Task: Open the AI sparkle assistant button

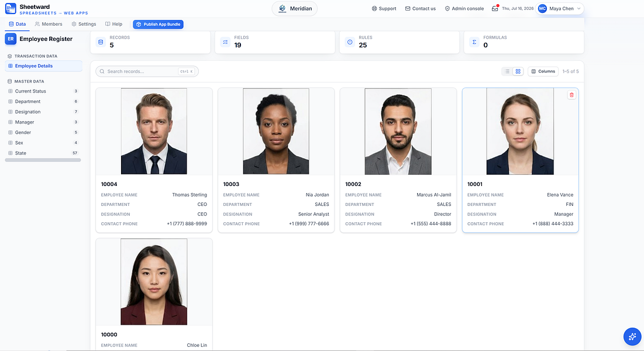Action: (632, 336)
